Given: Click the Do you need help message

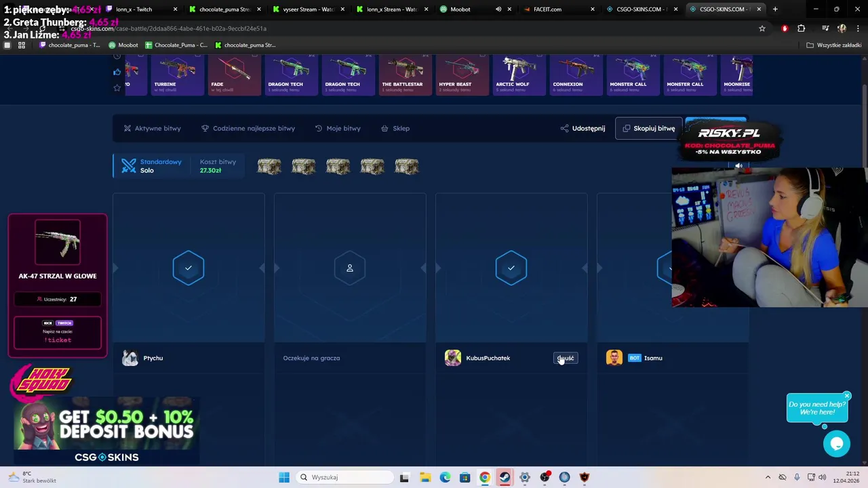Looking at the screenshot, I should click(816, 408).
